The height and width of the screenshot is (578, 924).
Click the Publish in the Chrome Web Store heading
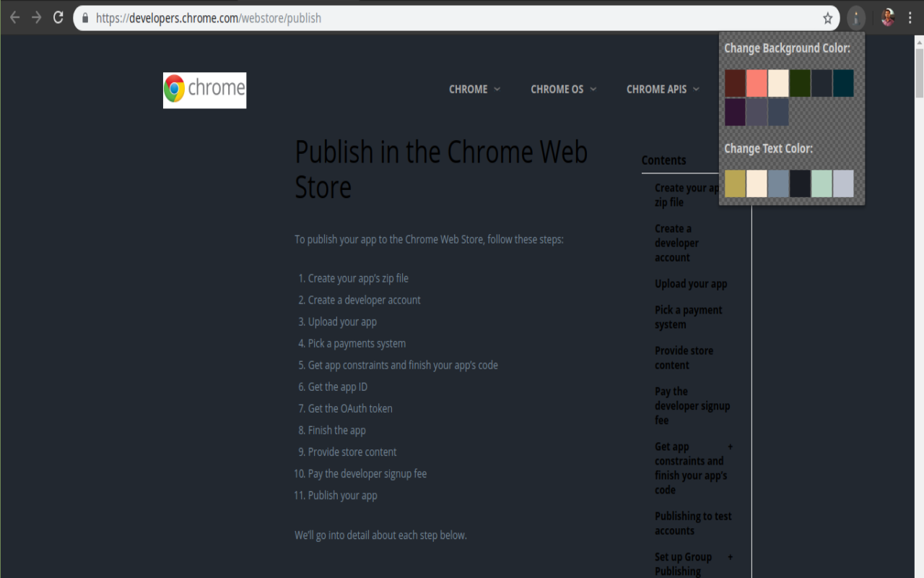click(x=441, y=170)
